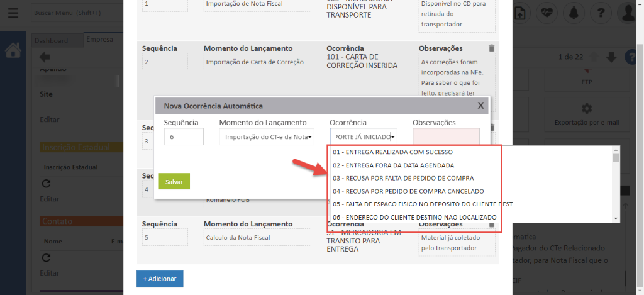Go to next record with down arrow
The width and height of the screenshot is (644, 295).
(x=611, y=57)
